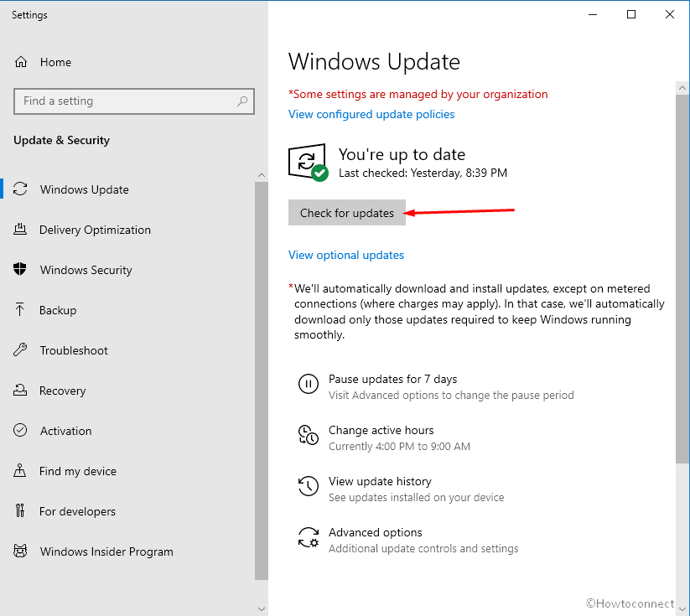Open View configured update policies link
This screenshot has height=616, width=690.
[x=371, y=114]
